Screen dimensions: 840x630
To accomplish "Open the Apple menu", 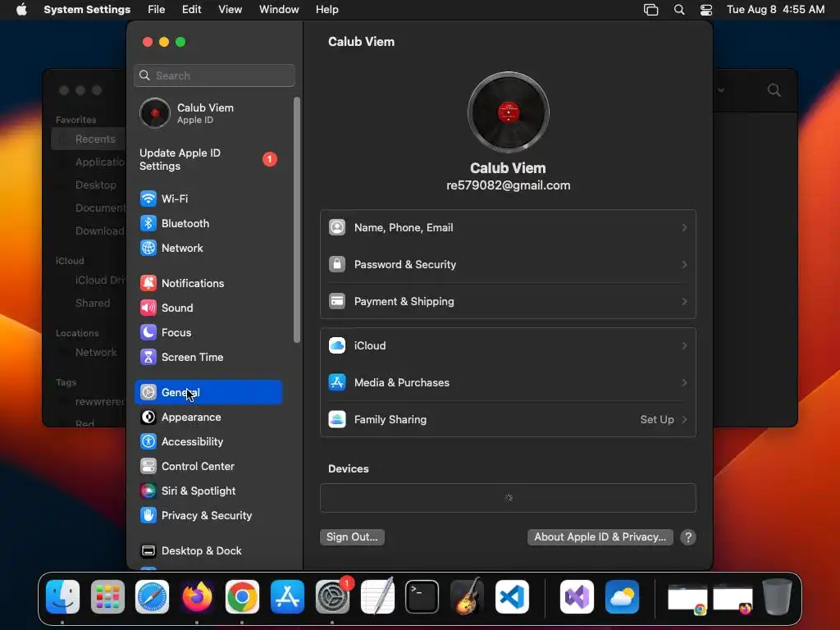I will point(21,10).
